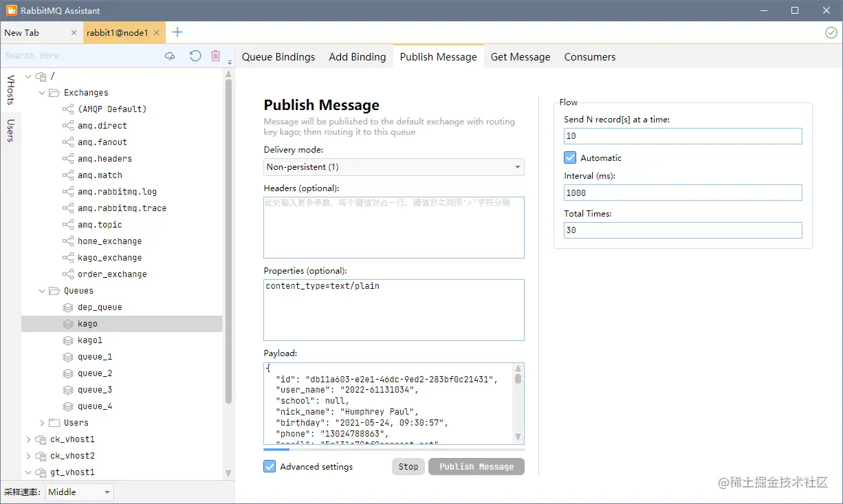Image resolution: width=843 pixels, height=504 pixels.
Task: Click the Properties text area
Action: pyautogui.click(x=394, y=309)
